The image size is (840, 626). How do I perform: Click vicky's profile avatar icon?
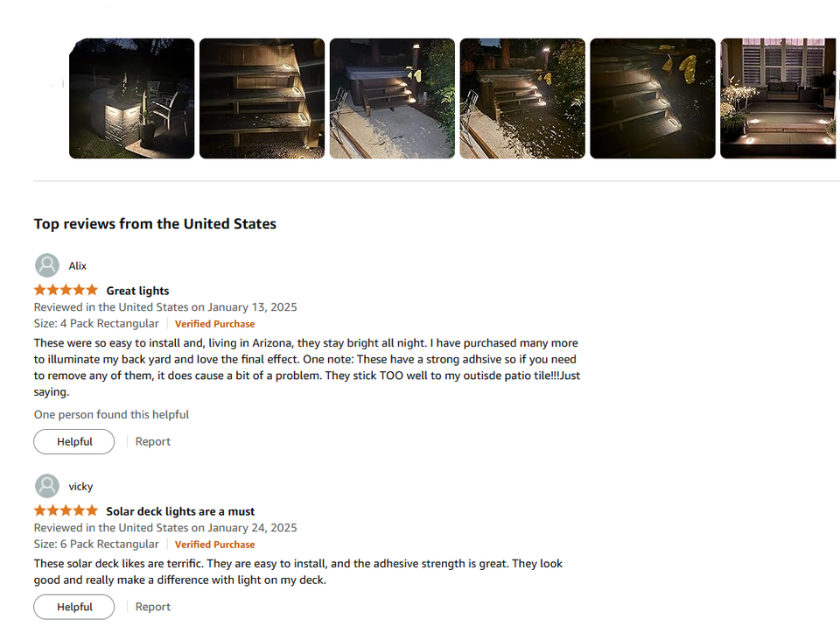(47, 486)
